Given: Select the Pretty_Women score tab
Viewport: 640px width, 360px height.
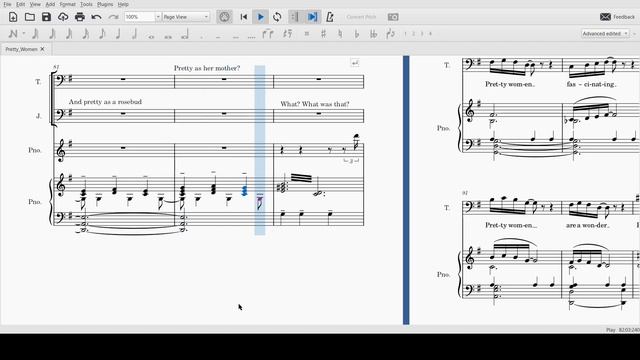Looking at the screenshot, I should tap(21, 49).
